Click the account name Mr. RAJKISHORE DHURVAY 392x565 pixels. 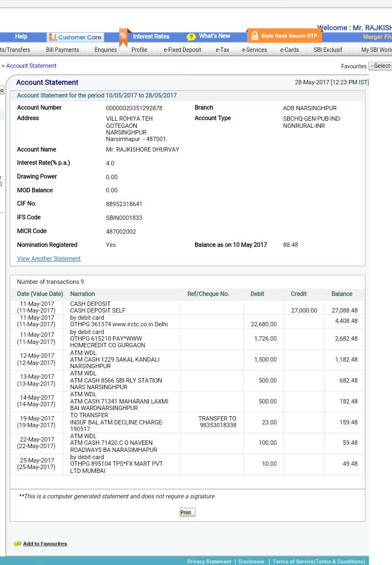142,149
